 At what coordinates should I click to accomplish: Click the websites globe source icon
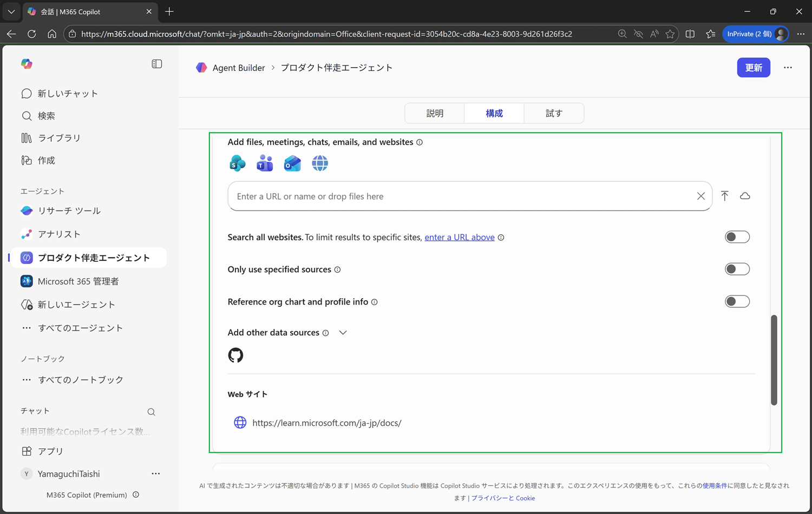320,163
